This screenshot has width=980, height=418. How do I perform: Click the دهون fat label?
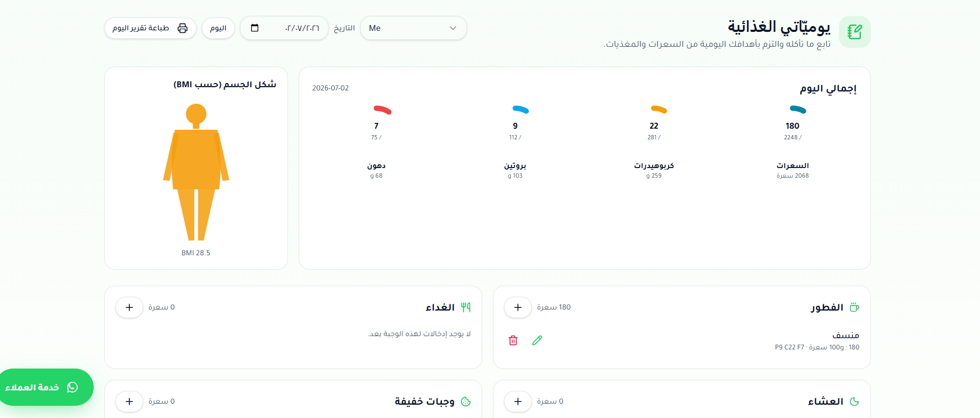[376, 166]
